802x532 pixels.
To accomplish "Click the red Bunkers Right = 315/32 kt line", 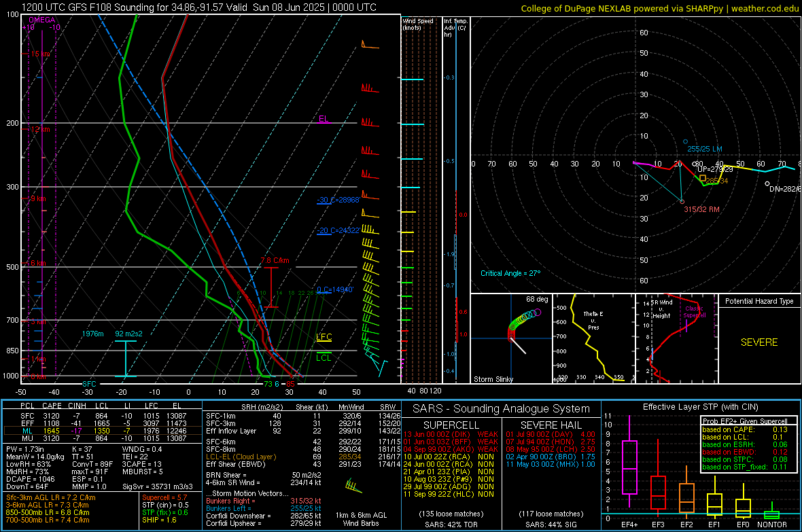I will [x=264, y=501].
